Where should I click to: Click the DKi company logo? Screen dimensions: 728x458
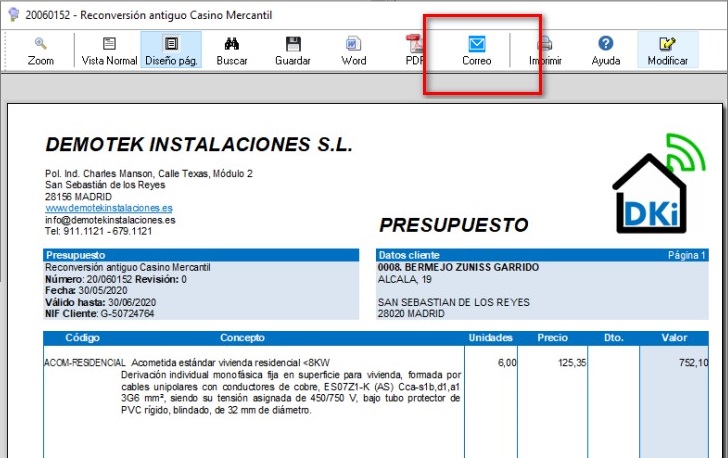click(659, 183)
